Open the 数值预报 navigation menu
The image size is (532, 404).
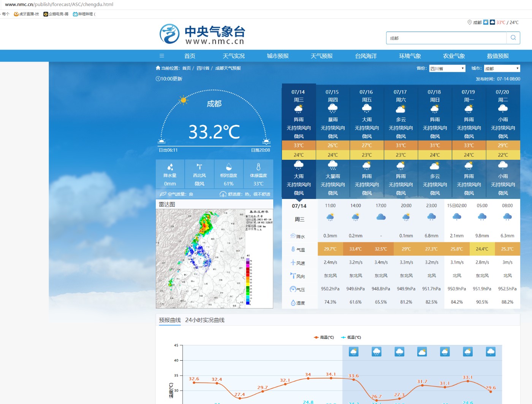498,56
